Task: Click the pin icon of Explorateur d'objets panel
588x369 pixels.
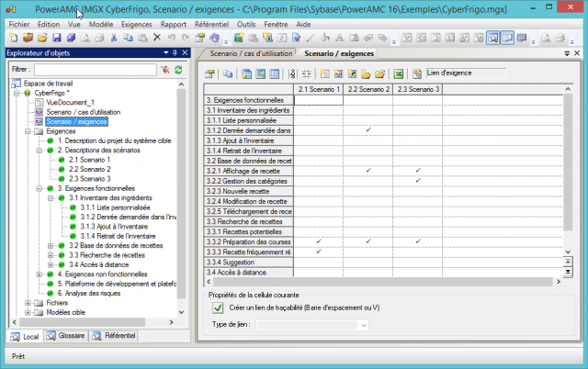Action: [175, 53]
